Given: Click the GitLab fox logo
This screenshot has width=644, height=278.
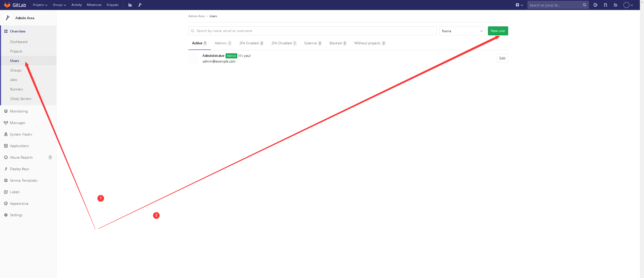Looking at the screenshot, I should click(7, 5).
